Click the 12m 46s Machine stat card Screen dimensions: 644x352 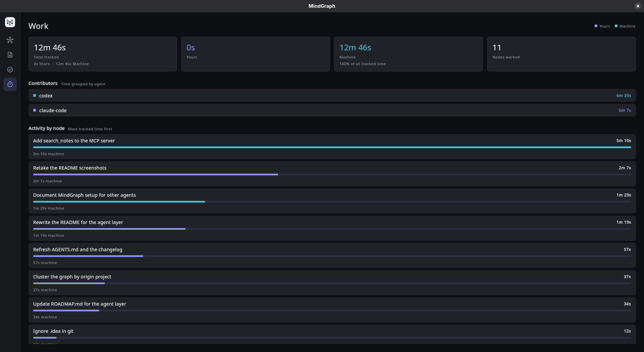tap(409, 54)
